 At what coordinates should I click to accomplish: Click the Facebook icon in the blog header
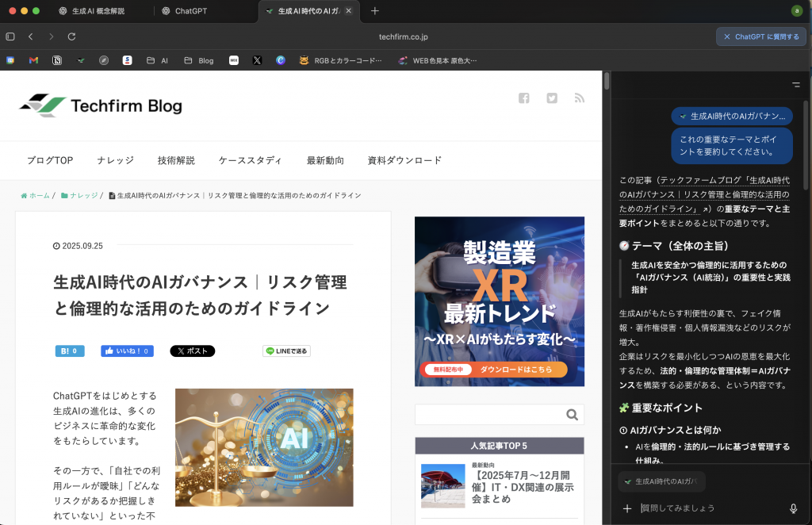(523, 98)
